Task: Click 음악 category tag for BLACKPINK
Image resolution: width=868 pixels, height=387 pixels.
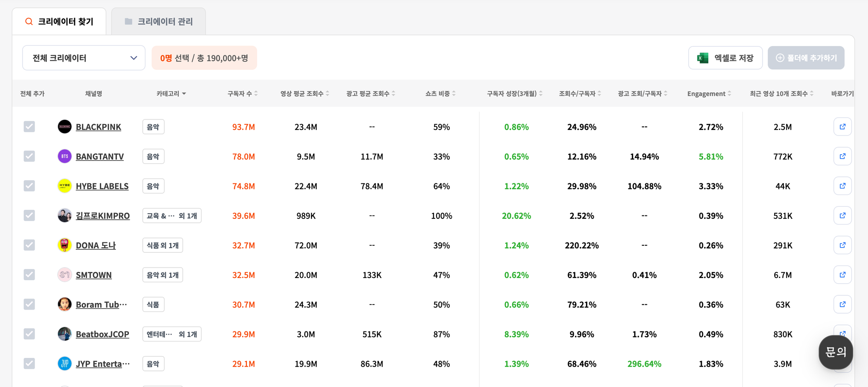Action: point(153,127)
